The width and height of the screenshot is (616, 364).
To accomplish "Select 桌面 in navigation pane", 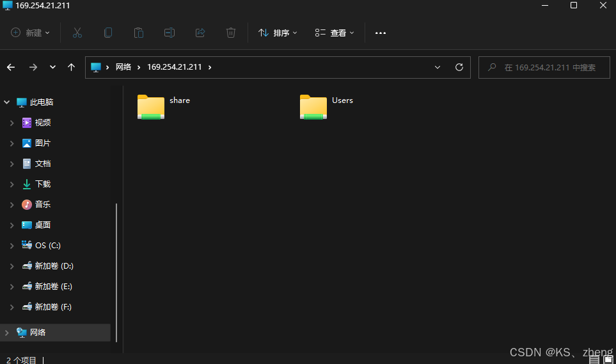I will tap(42, 225).
